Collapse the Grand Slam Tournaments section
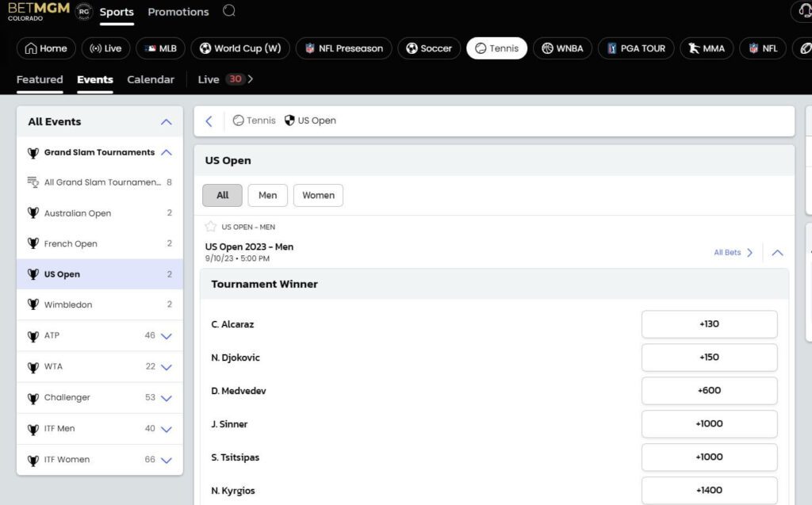The width and height of the screenshot is (812, 505). click(167, 152)
